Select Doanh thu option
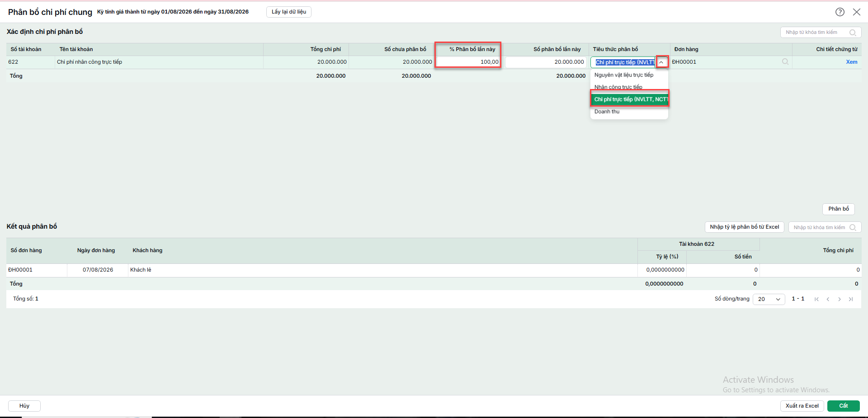Image resolution: width=868 pixels, height=418 pixels. click(629, 112)
